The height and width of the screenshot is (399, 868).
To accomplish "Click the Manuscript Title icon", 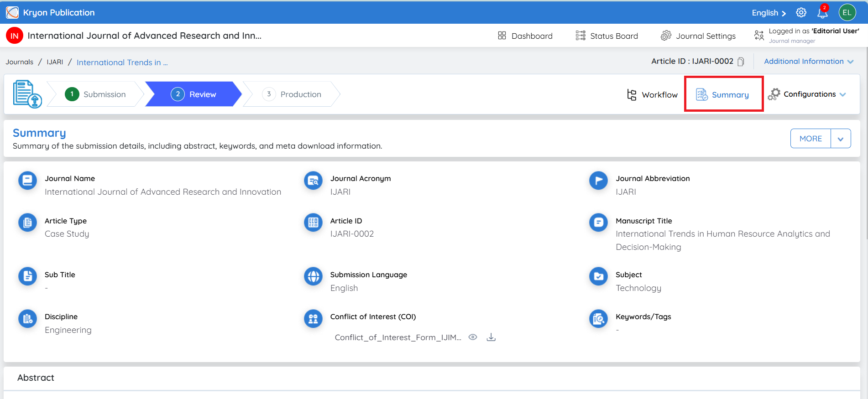I will [x=598, y=223].
